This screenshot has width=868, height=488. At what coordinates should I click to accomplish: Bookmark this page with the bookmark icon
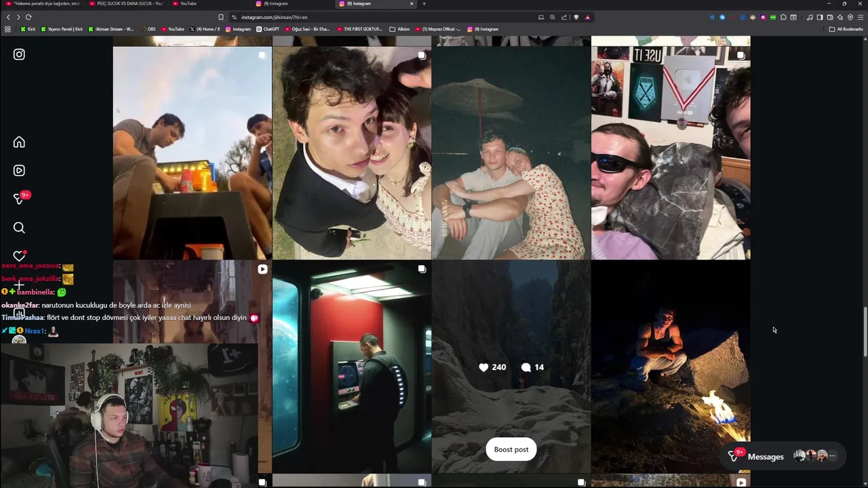221,17
